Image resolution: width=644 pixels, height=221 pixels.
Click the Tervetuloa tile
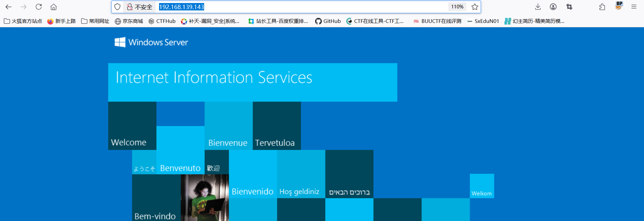[x=277, y=126]
